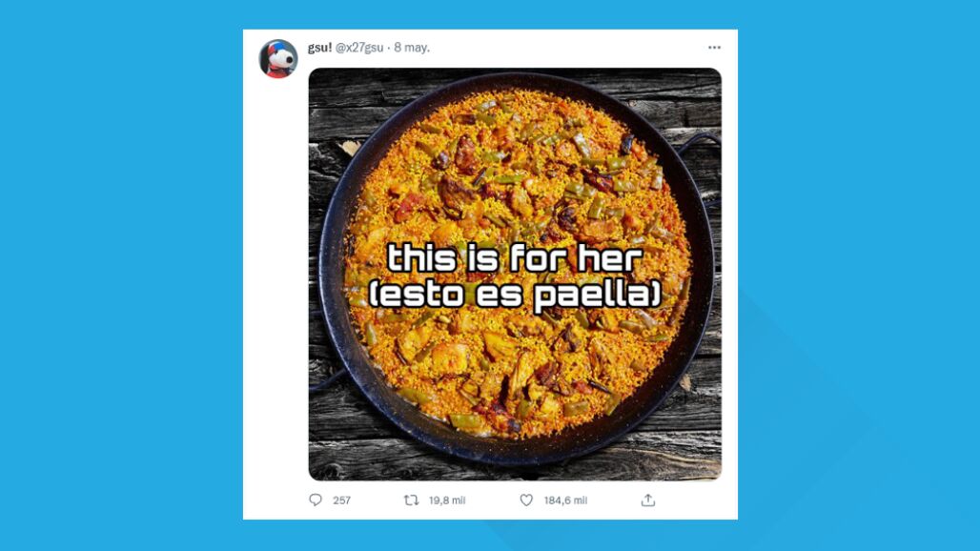Click the 19,8 mil retweets count
Screen dimensions: 980x551
tap(446, 500)
